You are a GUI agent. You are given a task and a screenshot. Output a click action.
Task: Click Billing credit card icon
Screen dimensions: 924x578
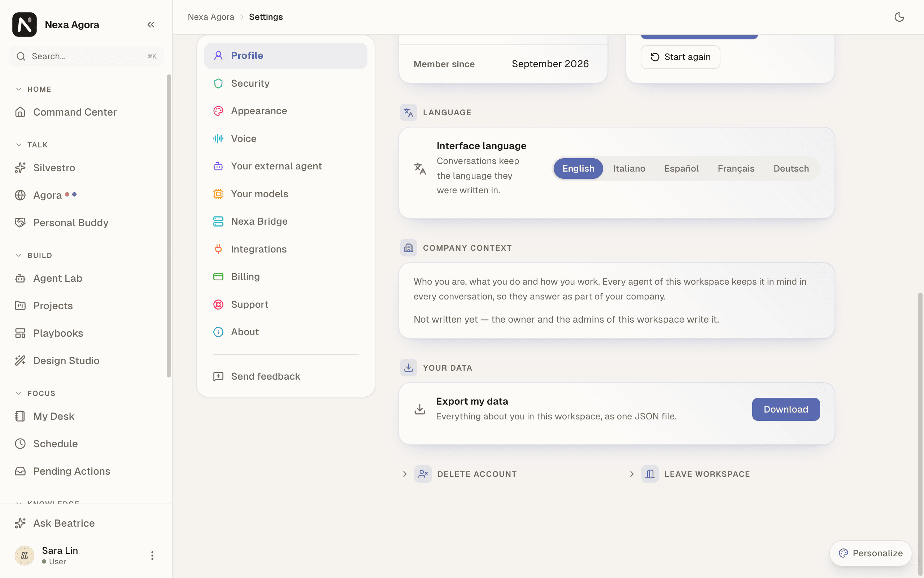pos(218,277)
